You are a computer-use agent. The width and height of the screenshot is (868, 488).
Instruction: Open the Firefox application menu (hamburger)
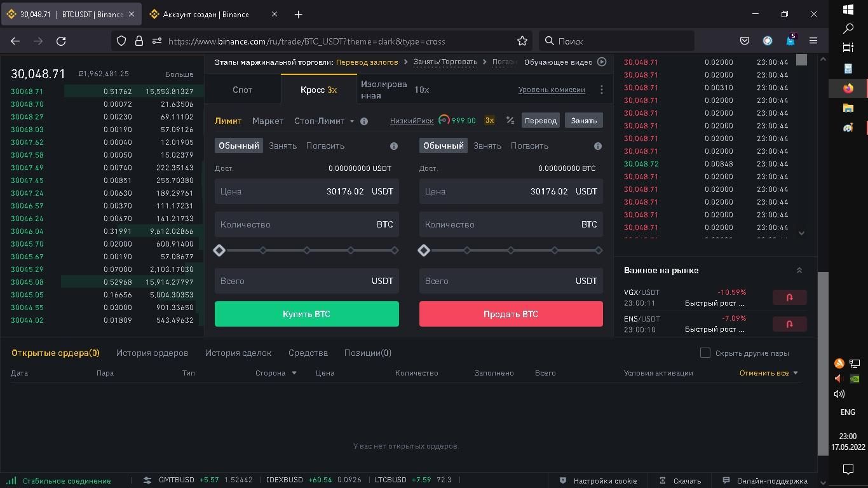point(813,41)
